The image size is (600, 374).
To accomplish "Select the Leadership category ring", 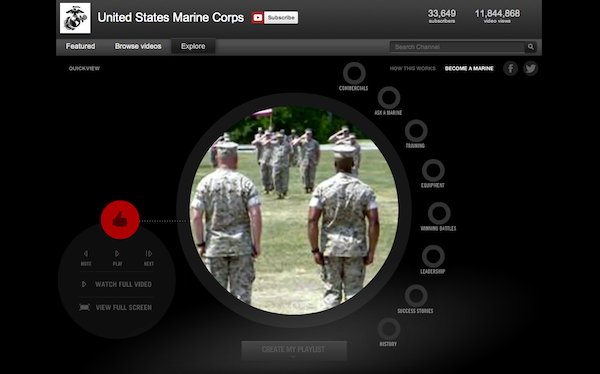I will coord(433,256).
